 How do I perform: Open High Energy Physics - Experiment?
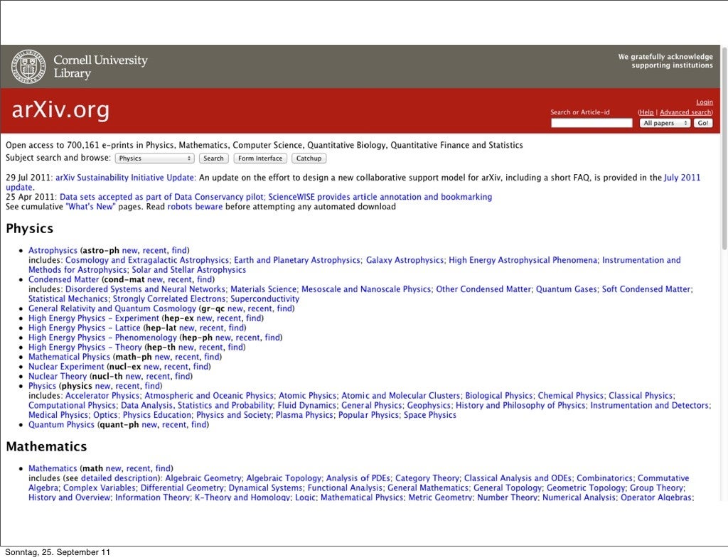coord(94,319)
